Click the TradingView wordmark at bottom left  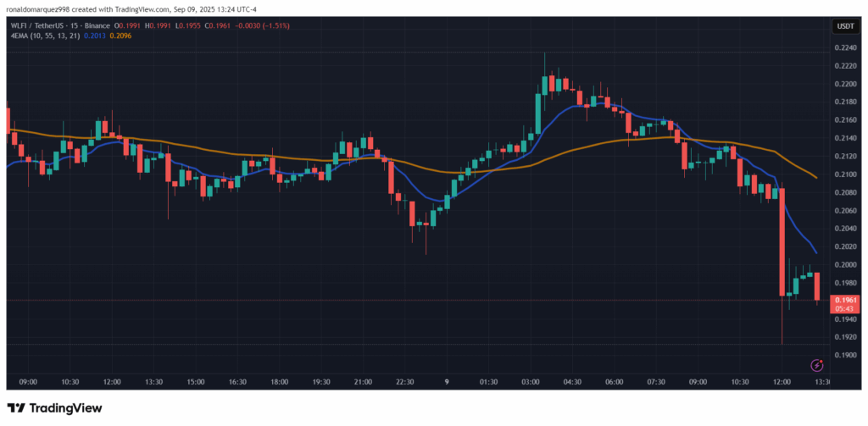(65, 408)
